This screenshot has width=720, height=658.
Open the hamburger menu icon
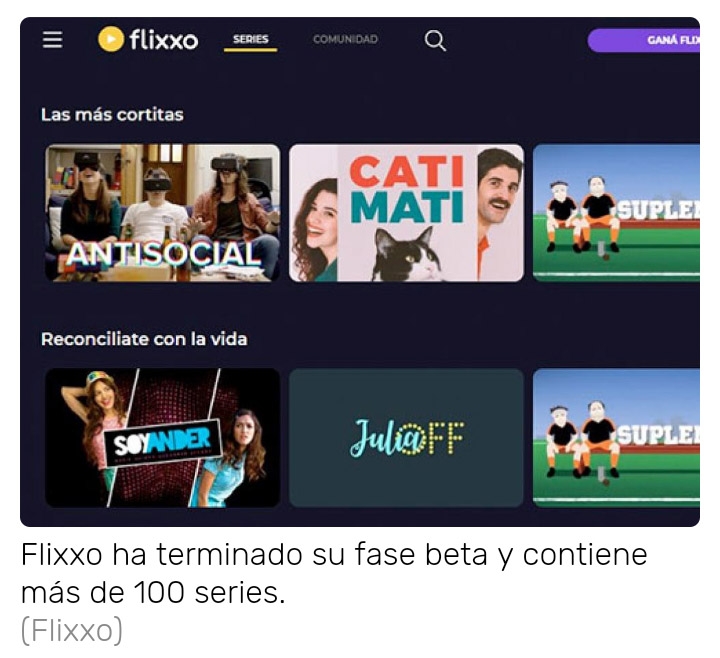[x=52, y=39]
